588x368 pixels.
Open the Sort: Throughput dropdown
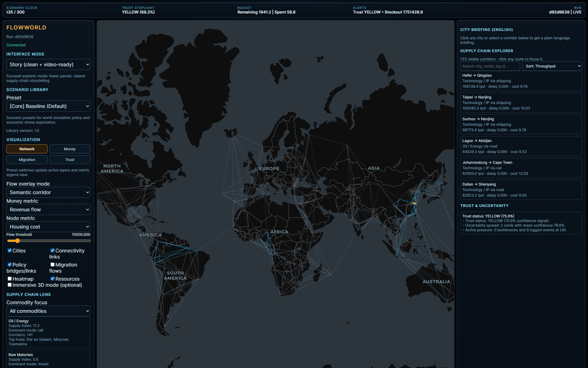(552, 66)
